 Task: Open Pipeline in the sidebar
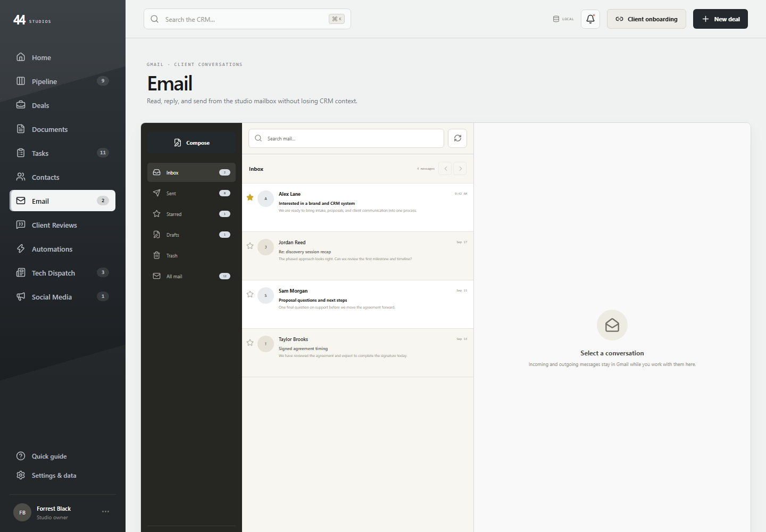coord(63,81)
